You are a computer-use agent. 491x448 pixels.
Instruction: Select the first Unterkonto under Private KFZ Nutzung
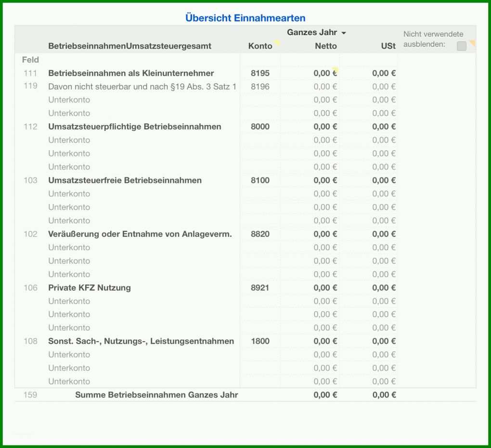click(69, 301)
